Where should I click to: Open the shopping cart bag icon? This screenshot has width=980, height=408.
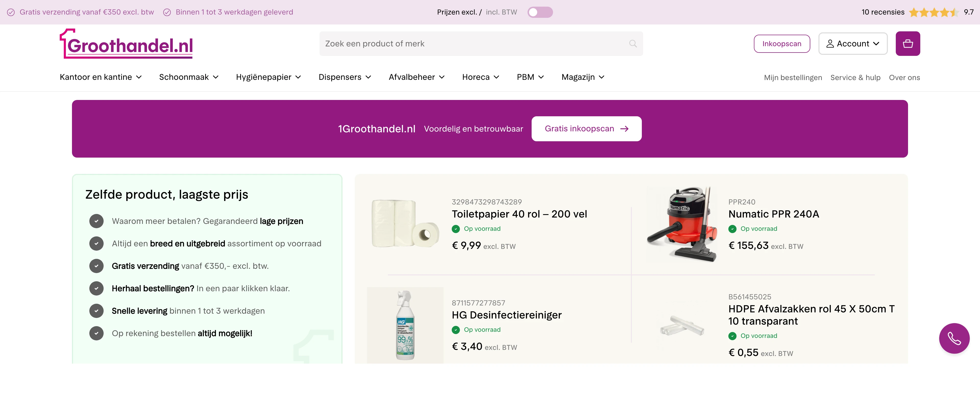(x=908, y=43)
